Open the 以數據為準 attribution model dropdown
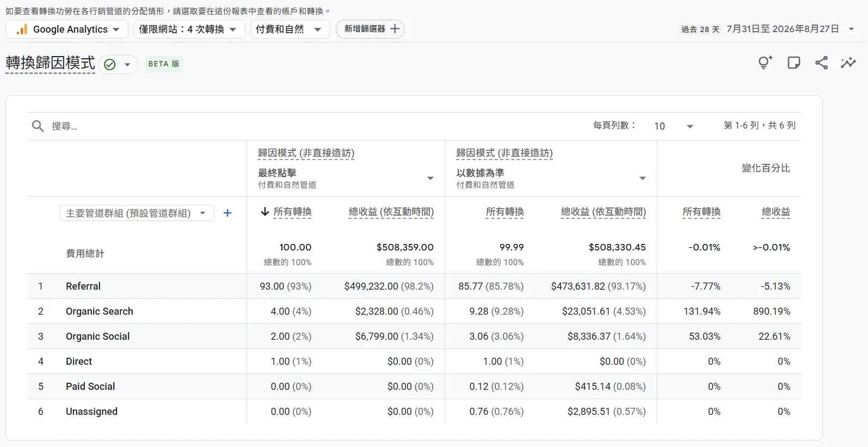The image size is (868, 447). (643, 178)
